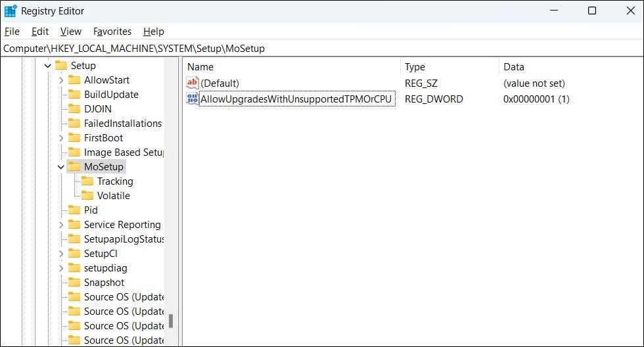Collapse the Setup key
Screen dimensions: 644x347
[47, 66]
